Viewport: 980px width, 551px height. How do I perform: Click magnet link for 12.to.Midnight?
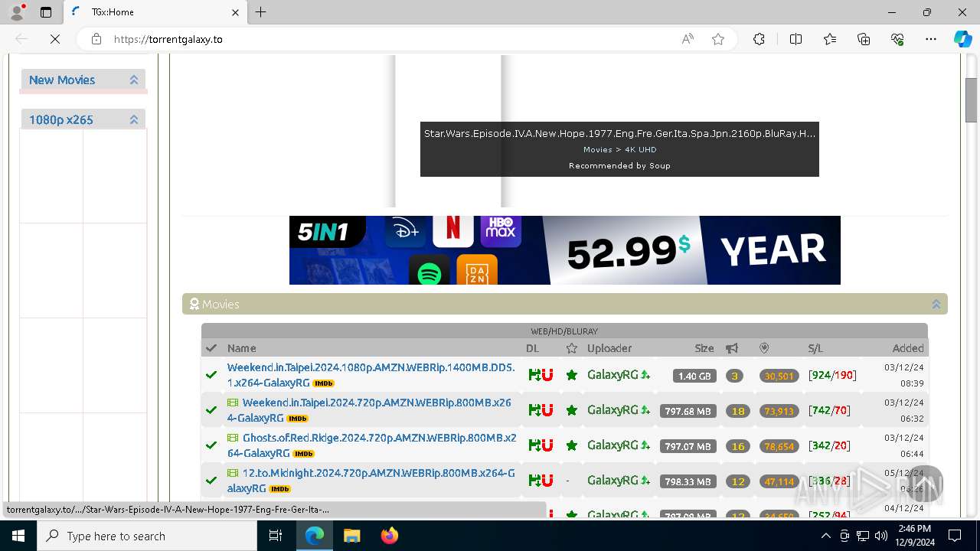pyautogui.click(x=547, y=481)
